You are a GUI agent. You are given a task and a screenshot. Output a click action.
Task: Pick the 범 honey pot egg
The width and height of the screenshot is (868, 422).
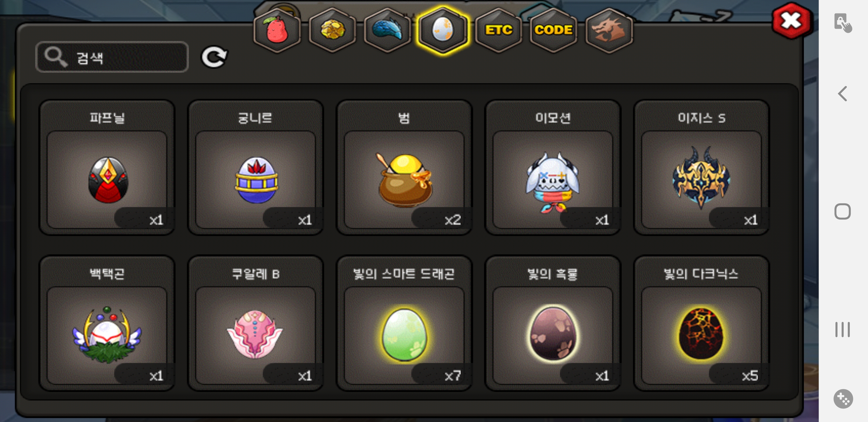[404, 167]
